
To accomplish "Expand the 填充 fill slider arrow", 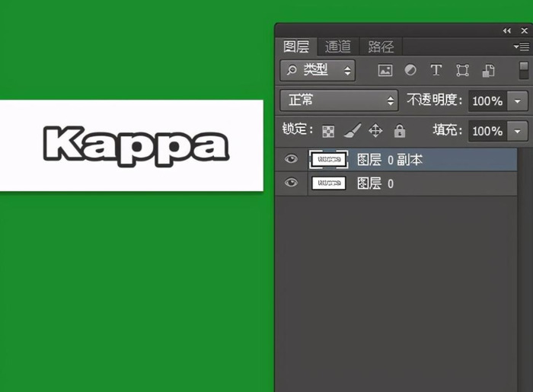I will pyautogui.click(x=519, y=131).
